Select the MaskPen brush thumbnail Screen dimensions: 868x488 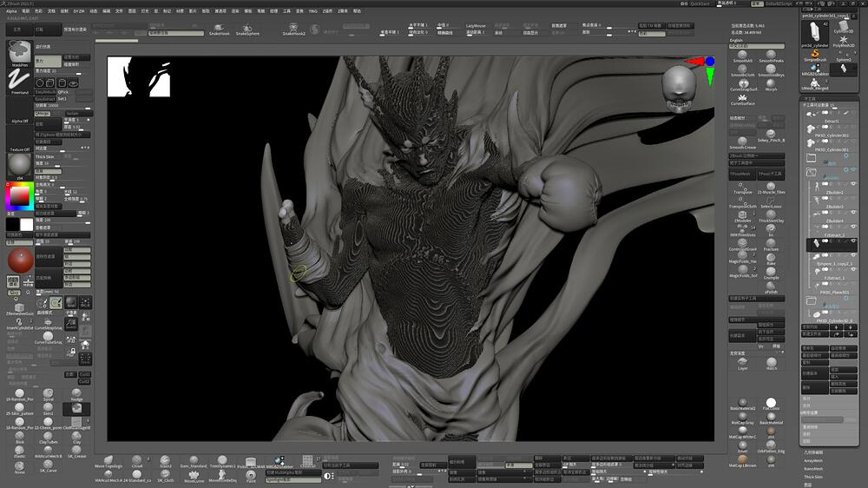[x=19, y=54]
